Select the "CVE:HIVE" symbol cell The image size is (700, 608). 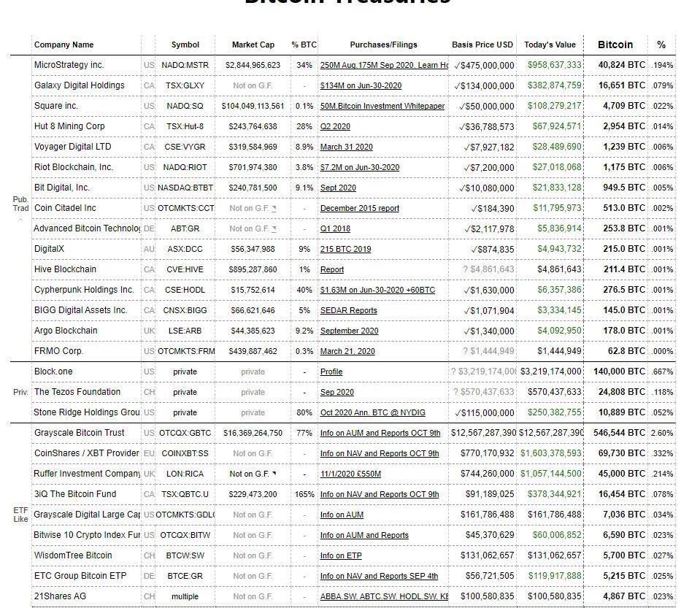point(185,269)
